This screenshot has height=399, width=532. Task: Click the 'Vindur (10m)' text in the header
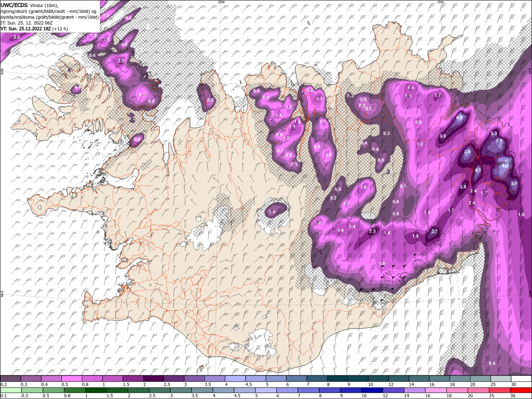44,5
